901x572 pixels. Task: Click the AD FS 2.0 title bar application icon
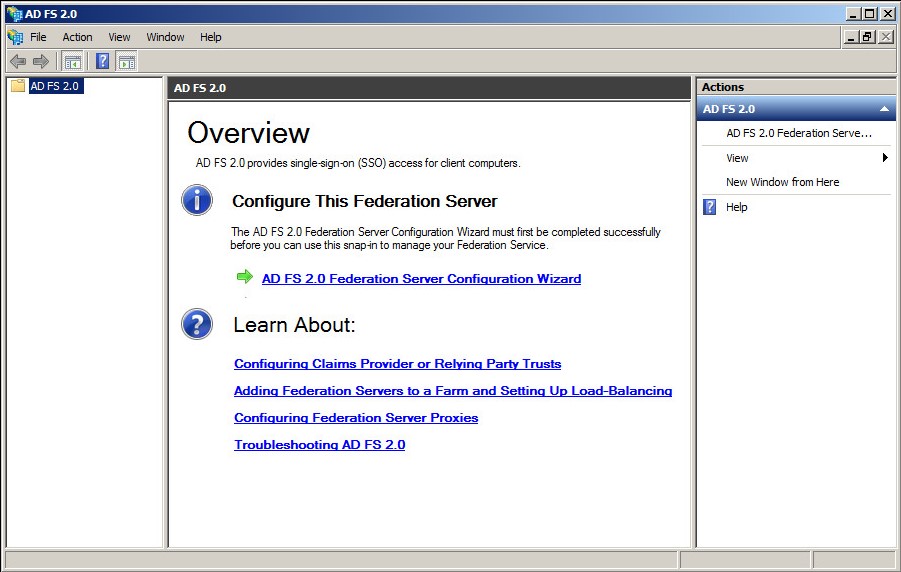pyautogui.click(x=14, y=14)
